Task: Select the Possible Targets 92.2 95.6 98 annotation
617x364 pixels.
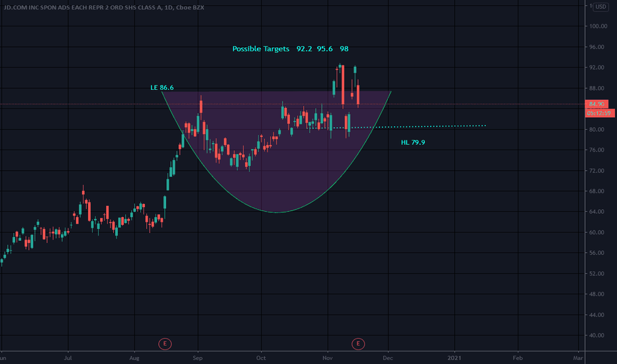Action: coord(290,49)
